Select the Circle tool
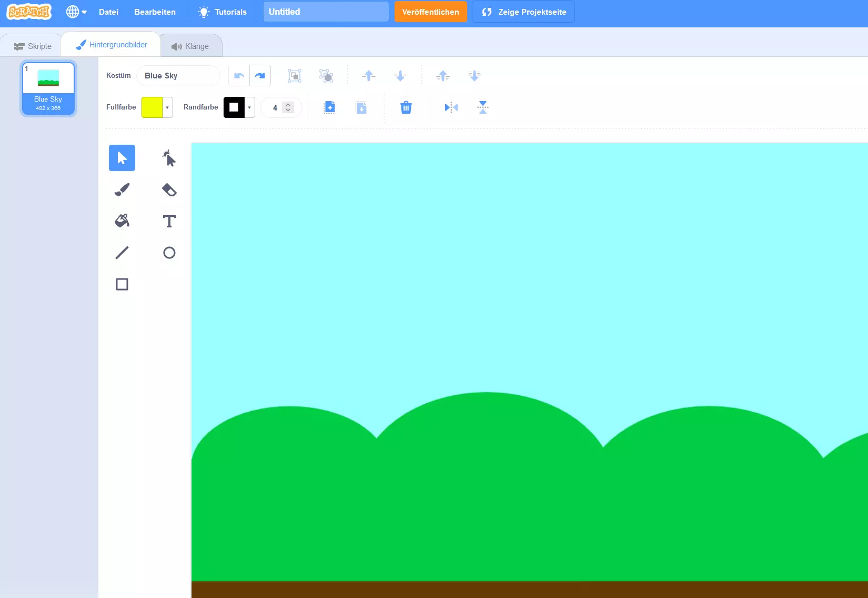The height and width of the screenshot is (598, 868). point(169,253)
